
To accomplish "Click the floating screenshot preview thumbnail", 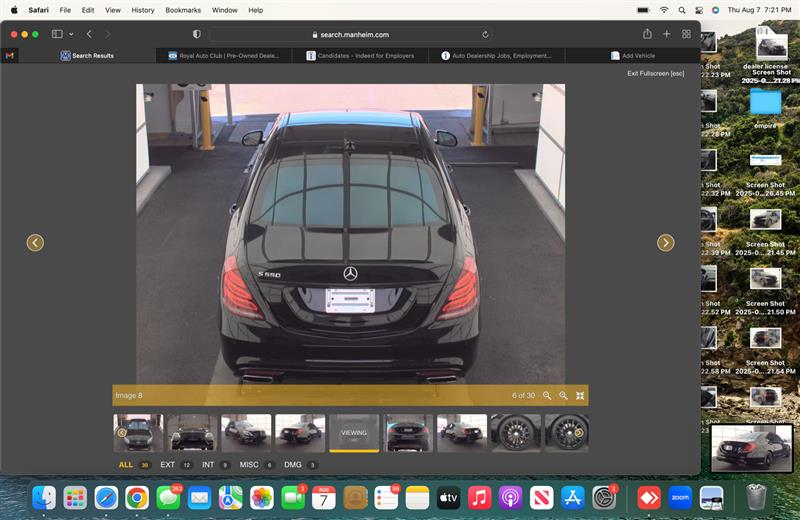I will [x=752, y=449].
